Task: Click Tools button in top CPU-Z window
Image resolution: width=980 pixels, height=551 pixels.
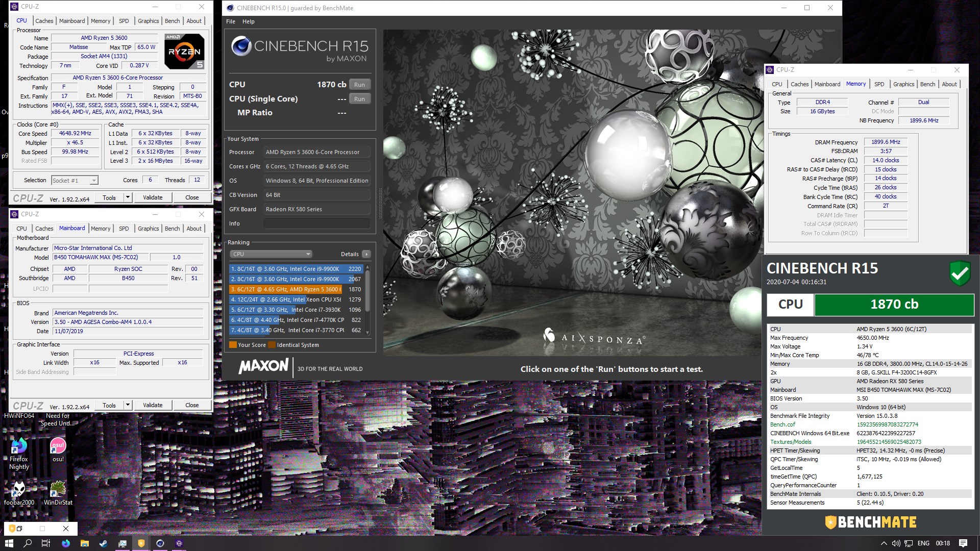Action: coord(109,197)
